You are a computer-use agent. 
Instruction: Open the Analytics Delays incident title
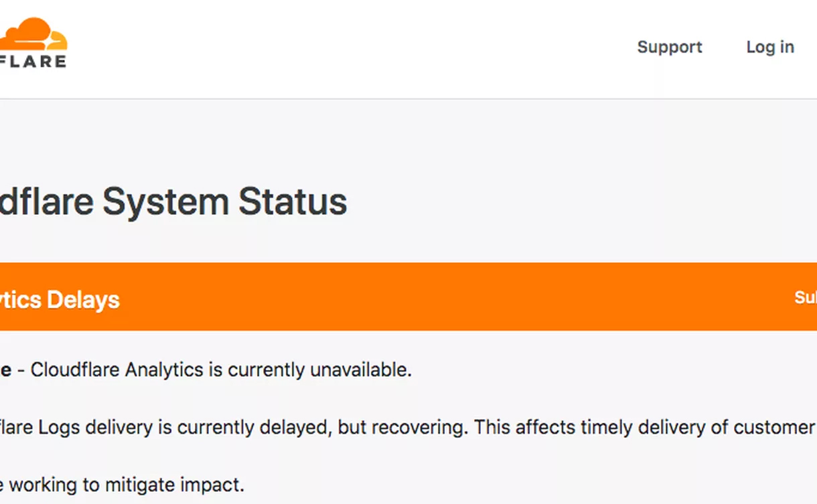tap(60, 299)
